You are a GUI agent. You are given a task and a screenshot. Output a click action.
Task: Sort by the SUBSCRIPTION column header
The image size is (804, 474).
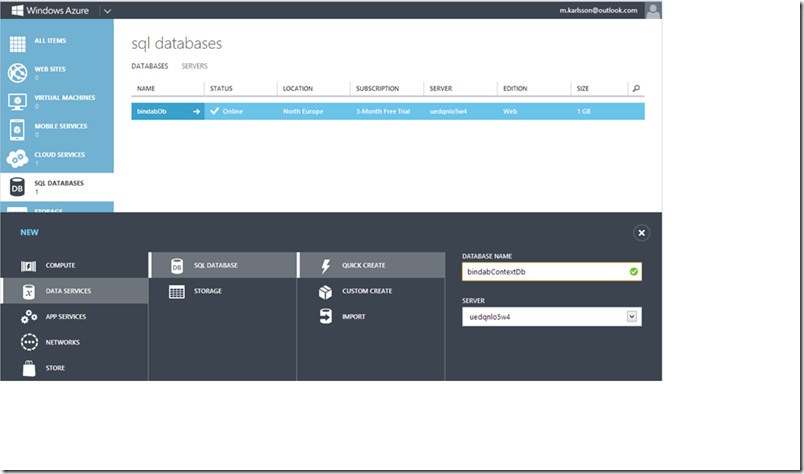(377, 89)
